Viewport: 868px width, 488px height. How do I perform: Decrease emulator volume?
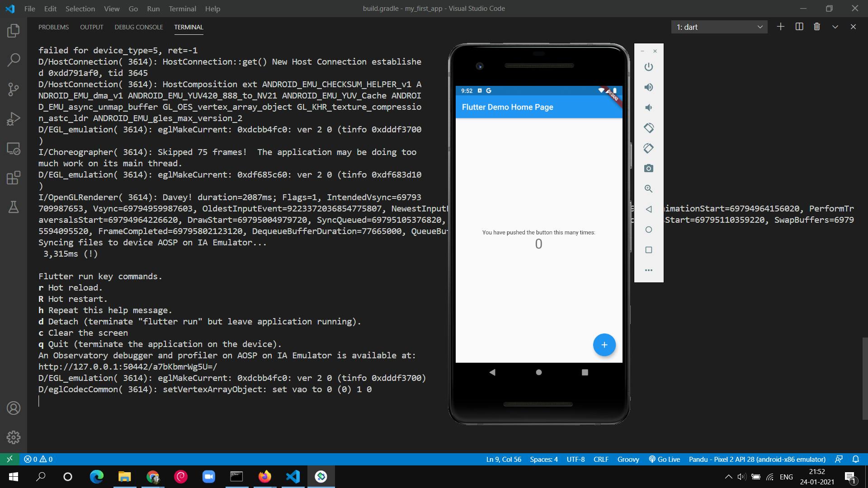649,108
